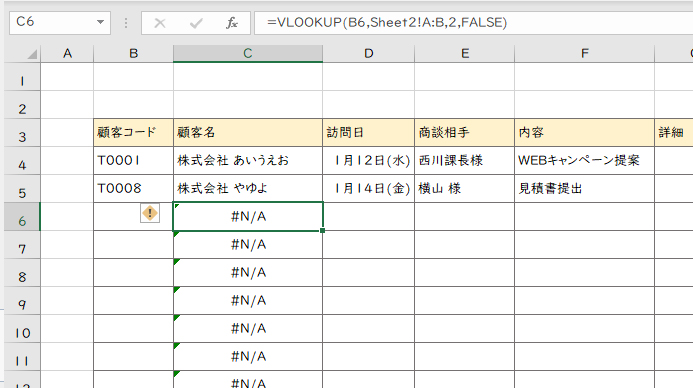The image size is (693, 388).
Task: Select row 10 header
Action: click(x=22, y=329)
